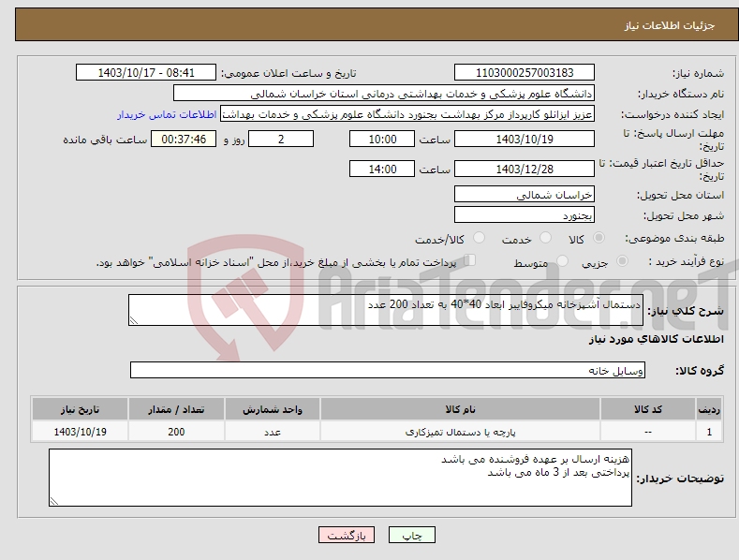Viewport: 739px width, 560px height.
Task: Click the unit cell عدد
Action: [273, 432]
